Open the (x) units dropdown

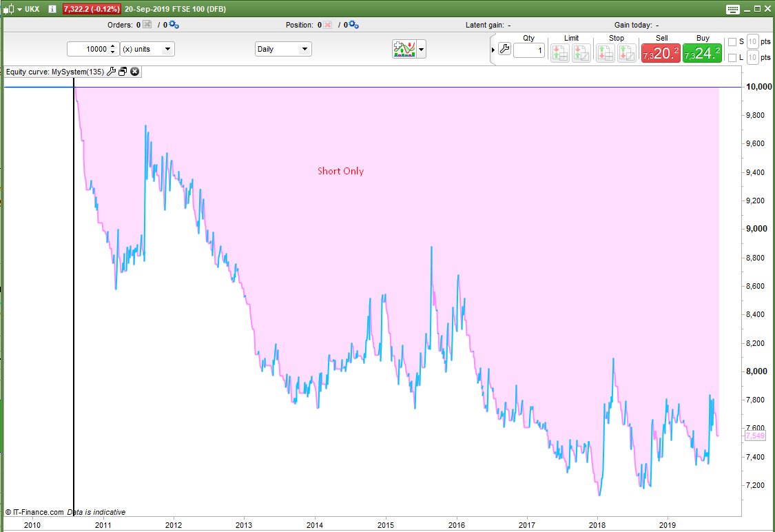point(147,49)
